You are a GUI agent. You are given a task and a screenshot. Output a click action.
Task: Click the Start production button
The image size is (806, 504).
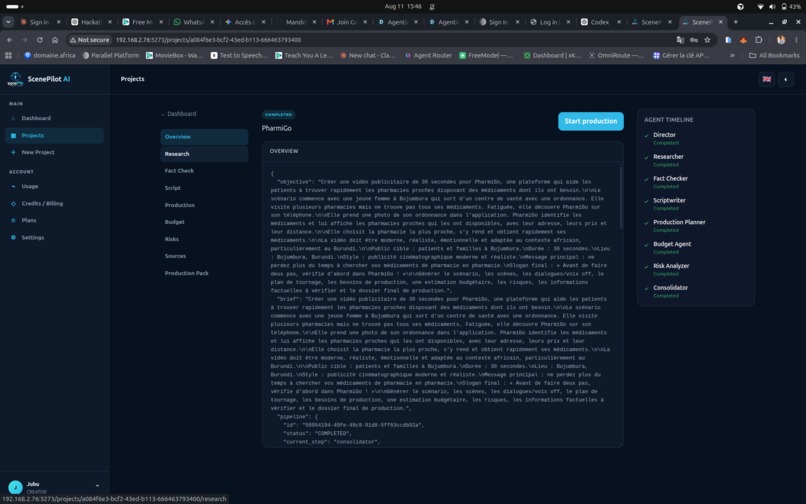point(591,121)
